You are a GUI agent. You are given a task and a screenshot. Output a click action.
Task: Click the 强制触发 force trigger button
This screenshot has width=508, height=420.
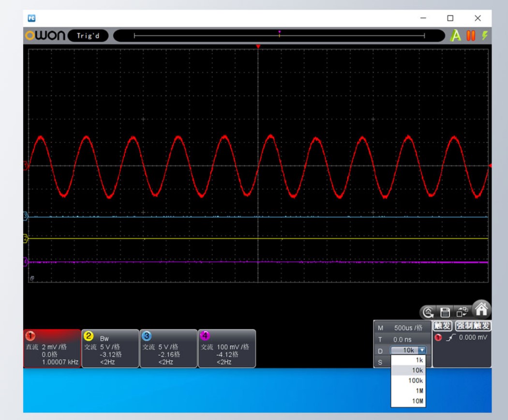point(473,326)
